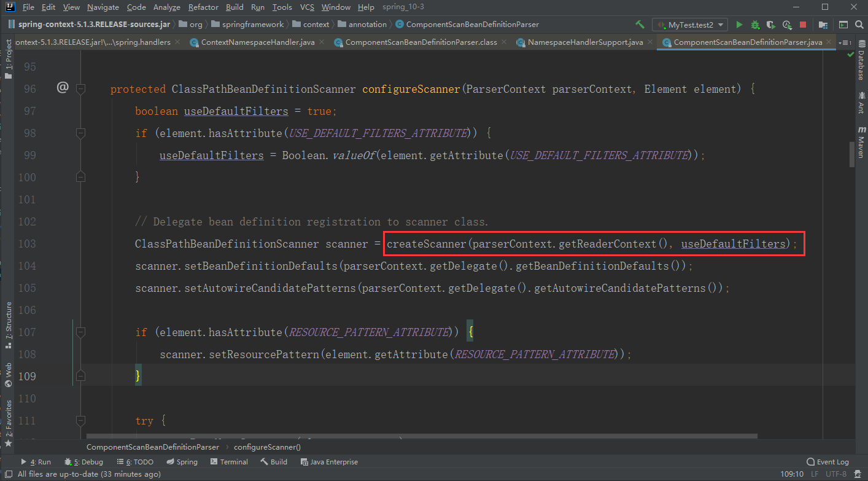The image size is (868, 481).
Task: Show the hidden editor tabs list
Action: click(x=845, y=42)
